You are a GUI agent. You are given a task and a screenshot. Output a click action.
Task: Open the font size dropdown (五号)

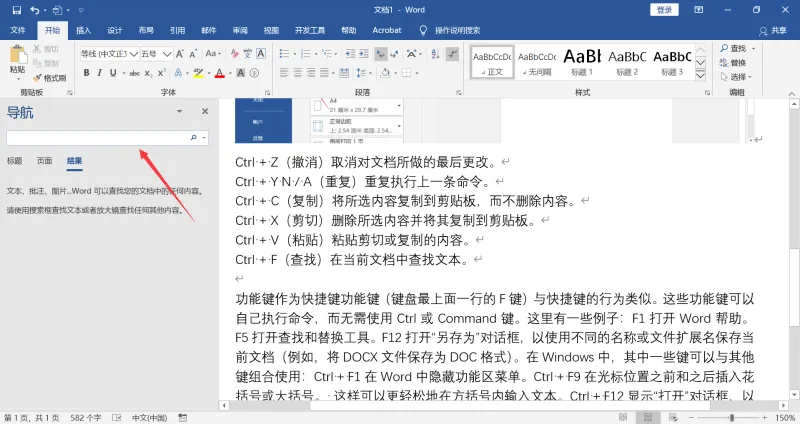coord(167,54)
